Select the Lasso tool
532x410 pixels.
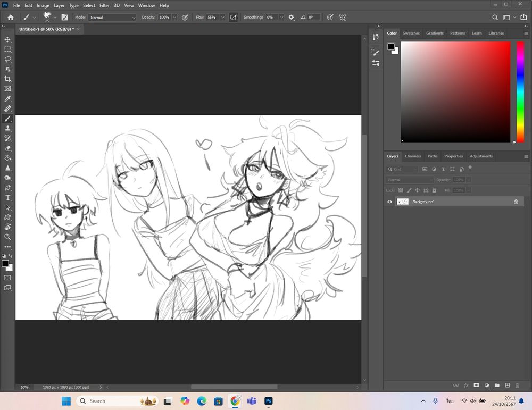pyautogui.click(x=7, y=59)
